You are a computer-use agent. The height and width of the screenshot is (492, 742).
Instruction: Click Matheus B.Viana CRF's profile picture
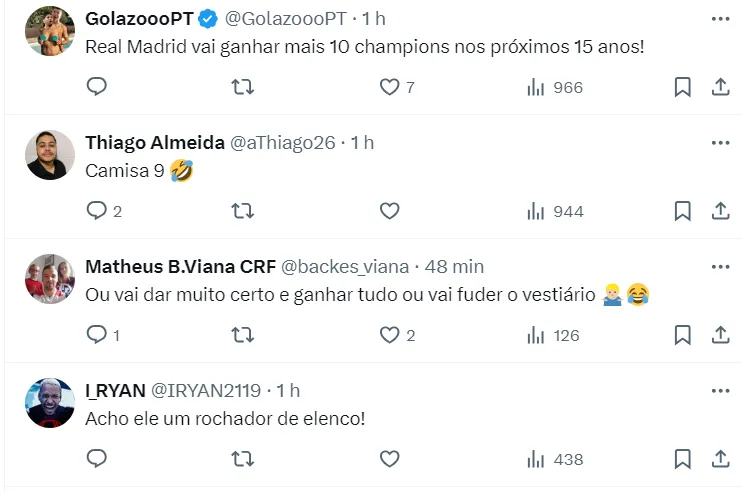coord(50,279)
